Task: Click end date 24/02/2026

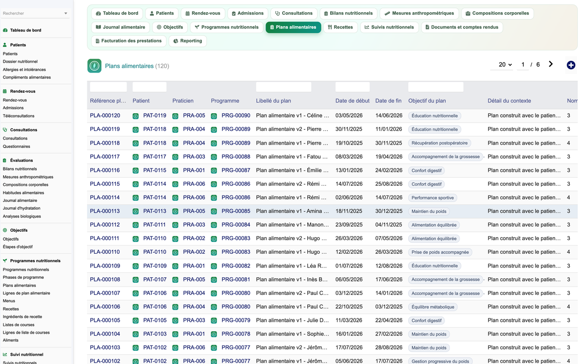Action: point(389,170)
